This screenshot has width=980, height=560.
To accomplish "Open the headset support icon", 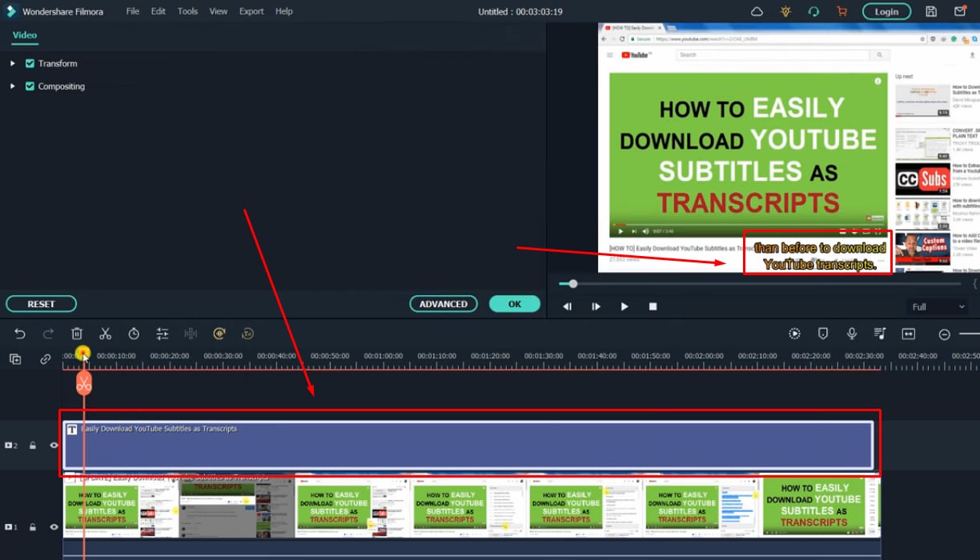I will 813,11.
